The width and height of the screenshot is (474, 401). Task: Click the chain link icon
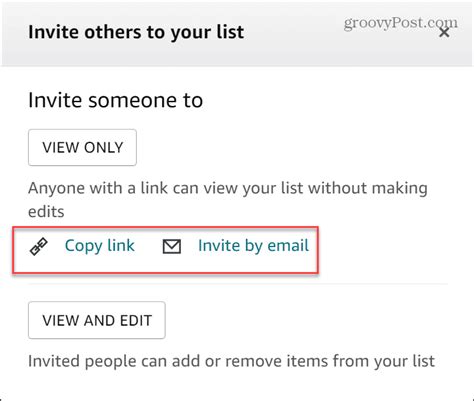coord(39,247)
